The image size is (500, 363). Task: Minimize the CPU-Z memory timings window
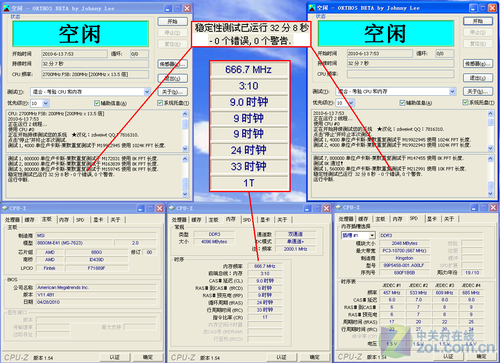[x=307, y=208]
